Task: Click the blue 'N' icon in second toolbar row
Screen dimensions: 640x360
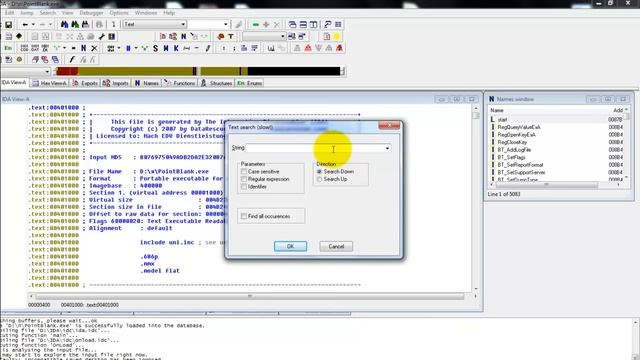Action: click(x=184, y=36)
